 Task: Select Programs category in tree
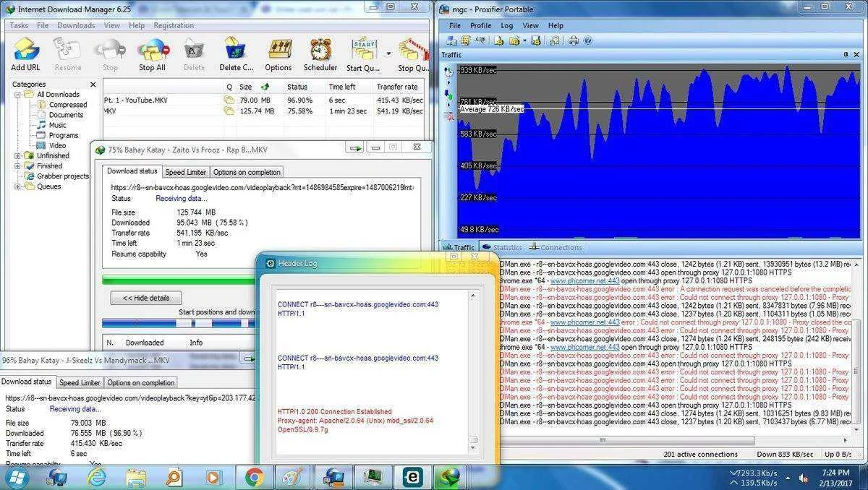pos(64,135)
